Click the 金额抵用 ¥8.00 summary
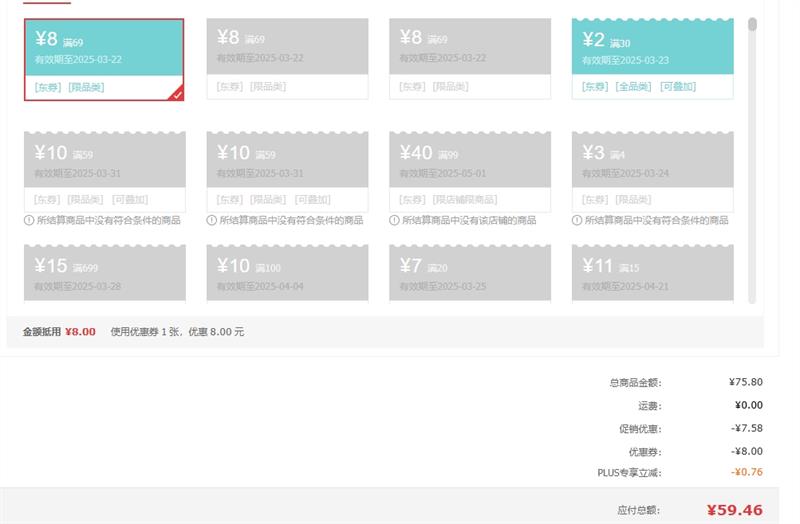Image resolution: width=800 pixels, height=524 pixels. tap(59, 331)
